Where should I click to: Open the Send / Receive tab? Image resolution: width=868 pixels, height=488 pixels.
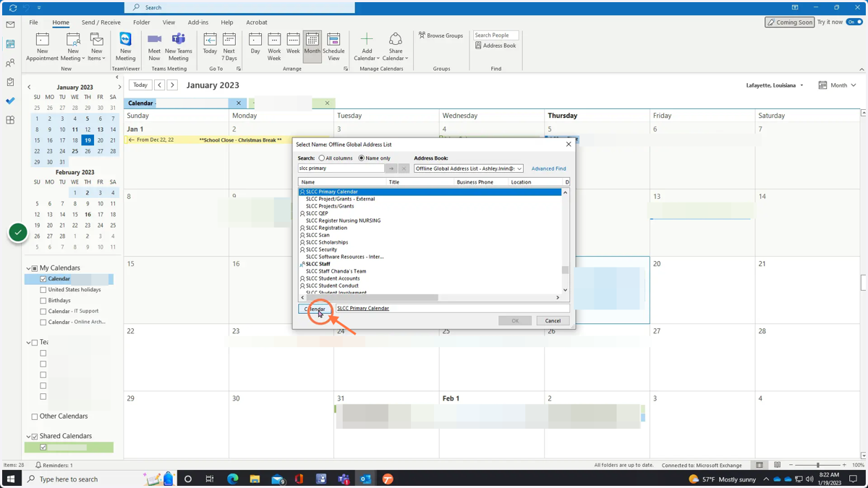101,22
